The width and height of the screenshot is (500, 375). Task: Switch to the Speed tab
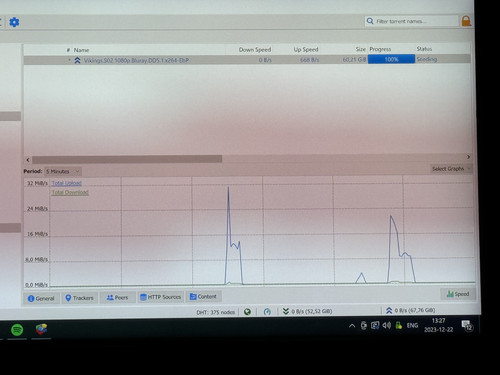pos(458,294)
